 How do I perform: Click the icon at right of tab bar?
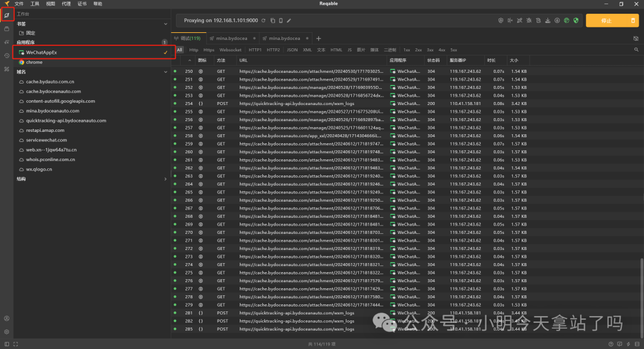click(636, 39)
